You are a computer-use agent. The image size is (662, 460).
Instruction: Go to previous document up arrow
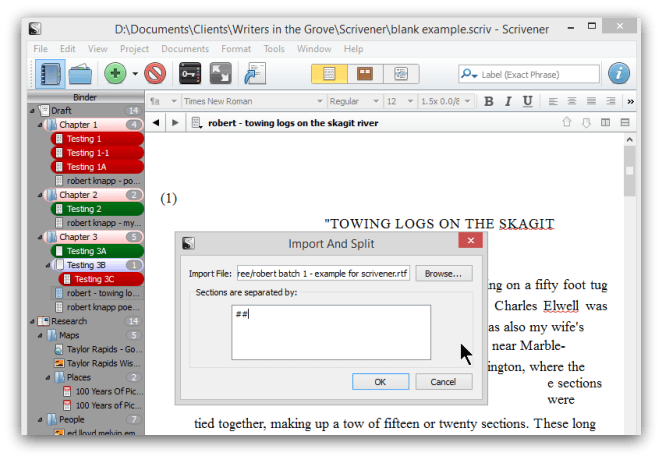[567, 122]
